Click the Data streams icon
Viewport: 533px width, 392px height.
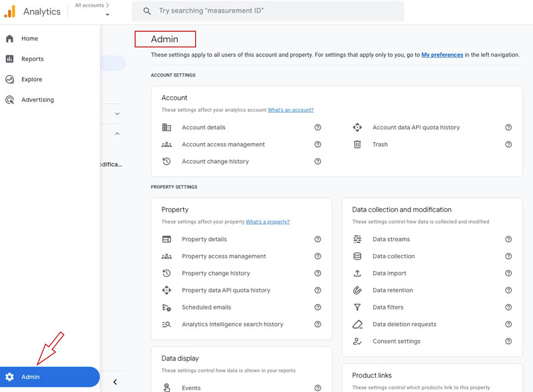click(x=358, y=239)
